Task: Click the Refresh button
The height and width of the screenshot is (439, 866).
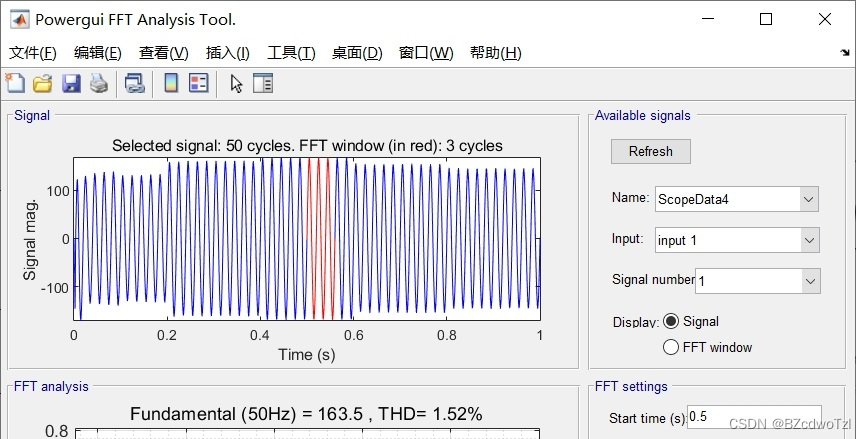Action: click(651, 151)
